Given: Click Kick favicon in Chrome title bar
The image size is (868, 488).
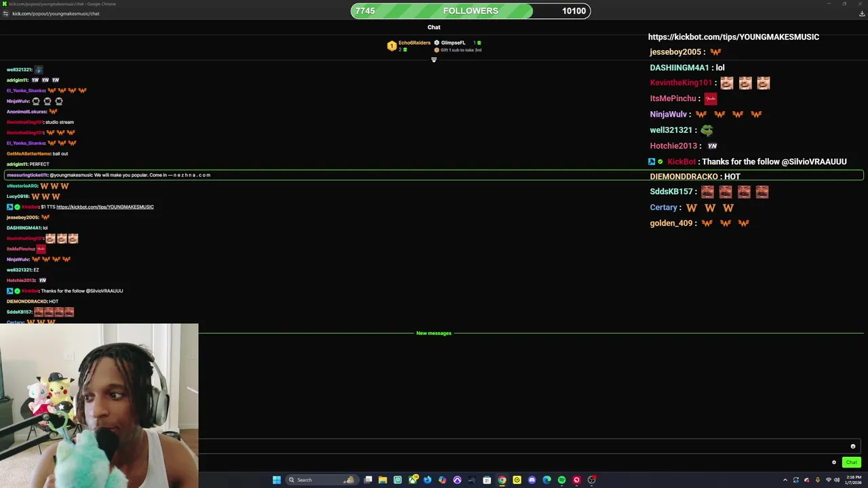Looking at the screenshot, I should coord(5,4).
